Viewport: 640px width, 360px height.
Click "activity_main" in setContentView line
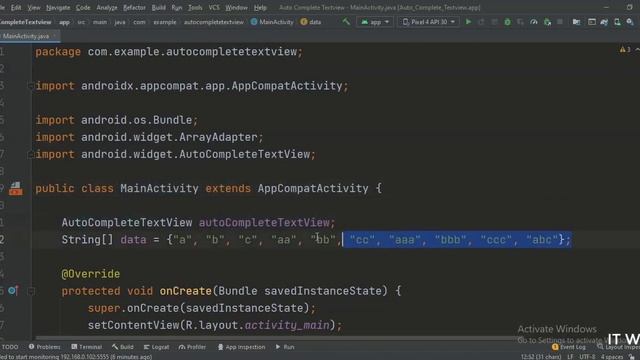[x=287, y=325]
